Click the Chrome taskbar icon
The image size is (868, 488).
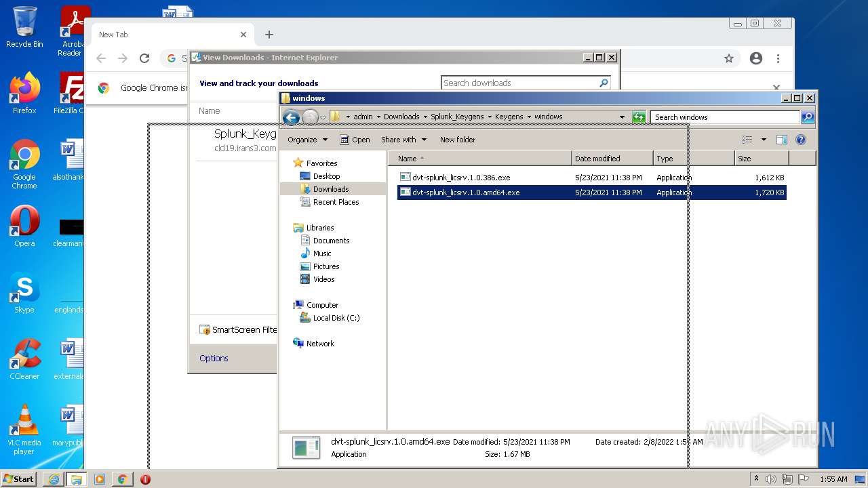coord(122,479)
